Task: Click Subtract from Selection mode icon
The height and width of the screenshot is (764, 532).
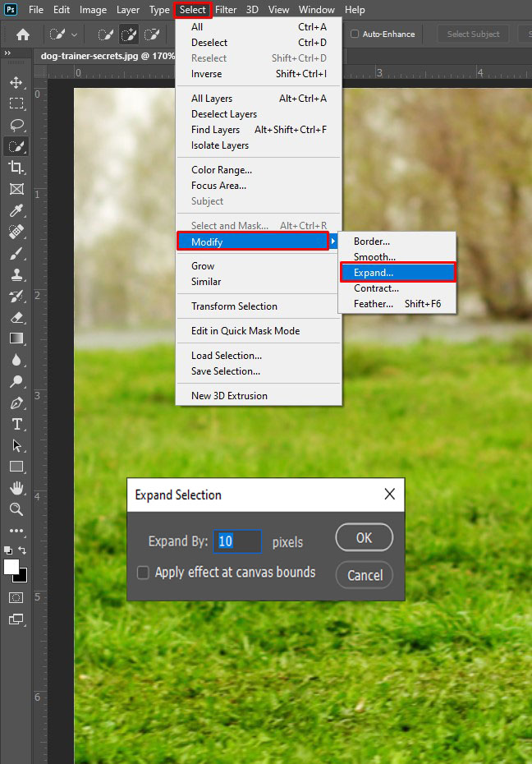Action: tap(152, 35)
